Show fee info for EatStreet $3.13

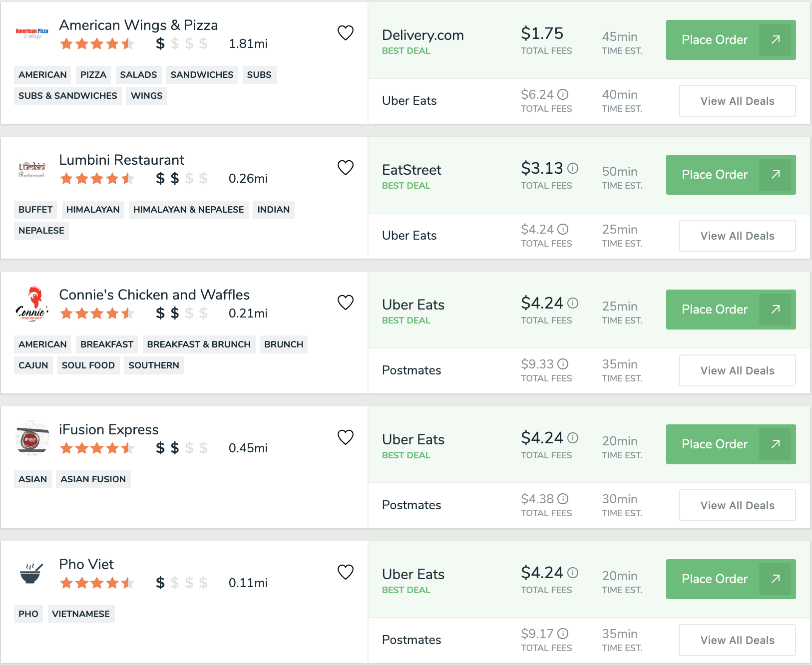coord(573,168)
